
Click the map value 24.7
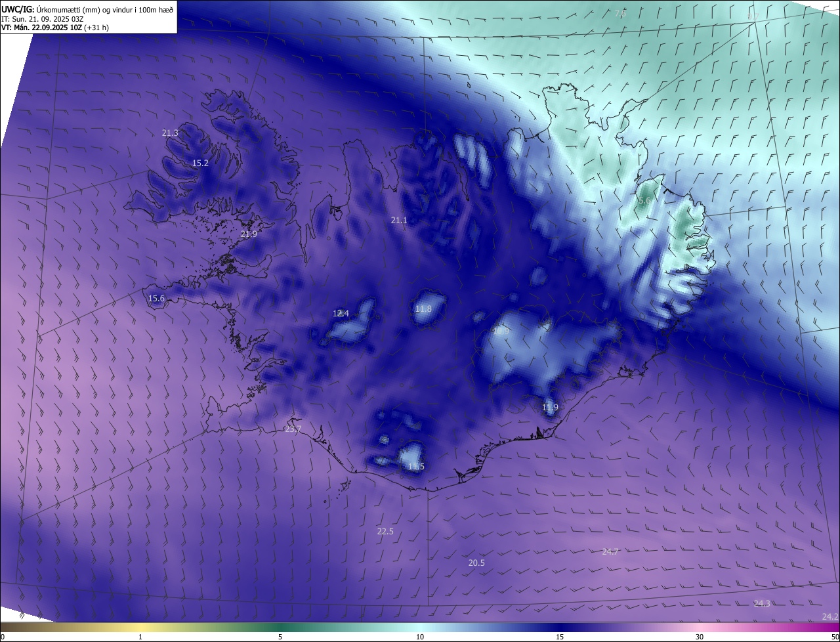tap(610, 551)
